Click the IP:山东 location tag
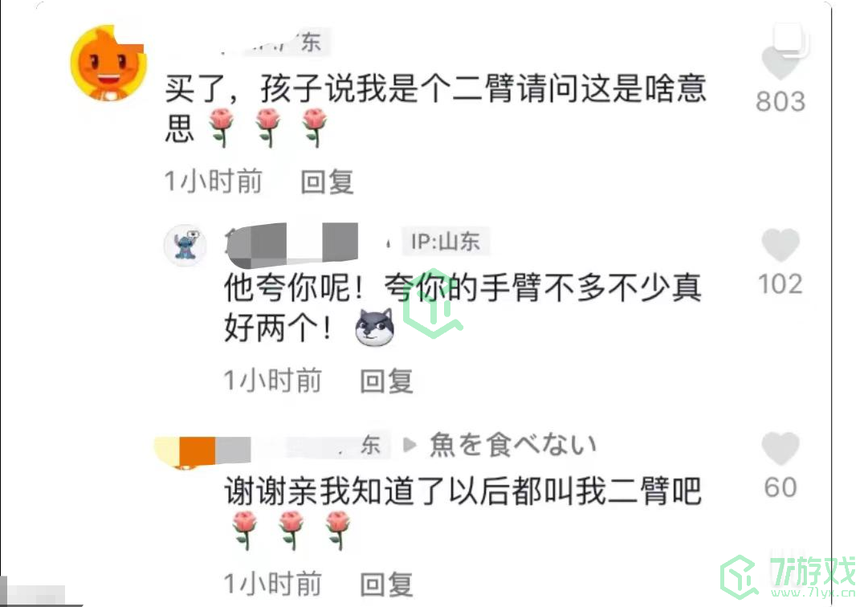The image size is (868, 607). point(445,242)
